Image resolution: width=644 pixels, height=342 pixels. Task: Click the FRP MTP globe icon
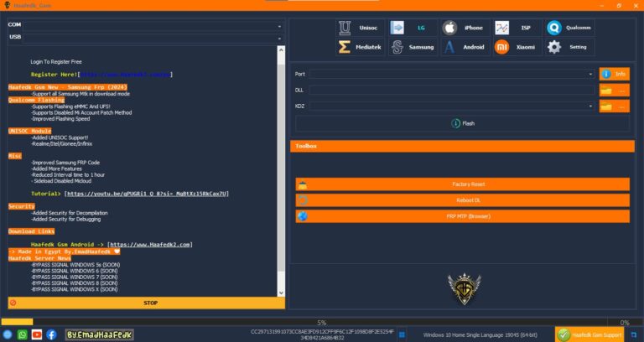303,216
